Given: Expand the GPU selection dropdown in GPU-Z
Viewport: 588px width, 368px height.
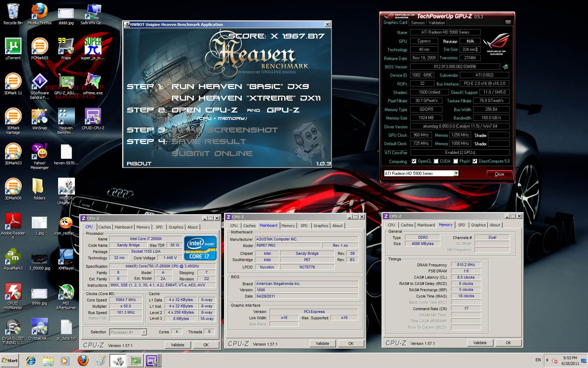Looking at the screenshot, I should [456, 173].
